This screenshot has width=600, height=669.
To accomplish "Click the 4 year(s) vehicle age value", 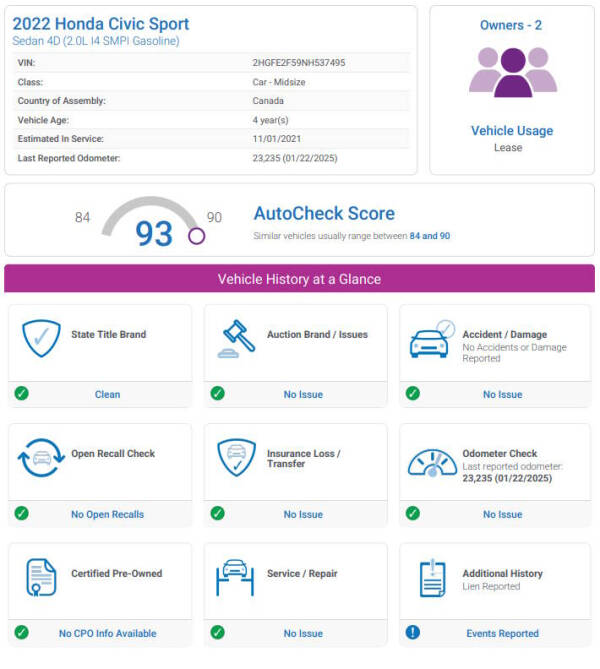I will point(270,120).
